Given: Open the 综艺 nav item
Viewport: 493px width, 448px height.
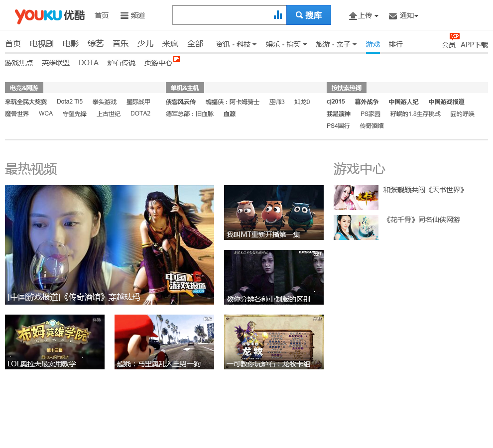Looking at the screenshot, I should 96,43.
